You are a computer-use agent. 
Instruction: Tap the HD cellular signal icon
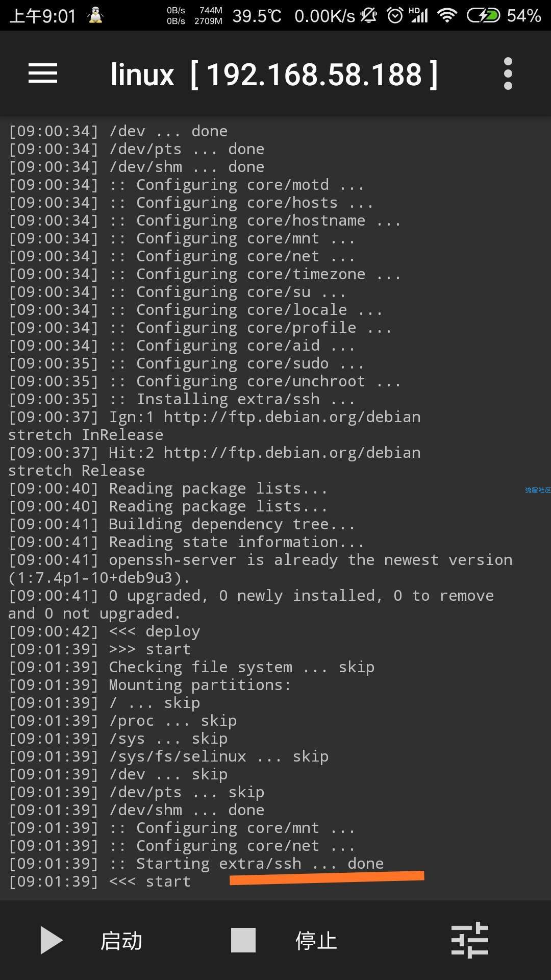point(419,15)
